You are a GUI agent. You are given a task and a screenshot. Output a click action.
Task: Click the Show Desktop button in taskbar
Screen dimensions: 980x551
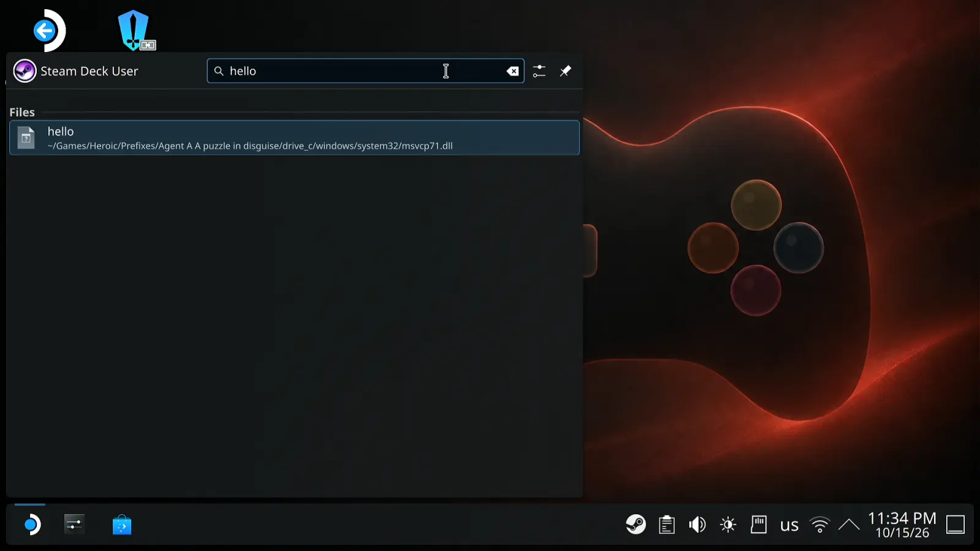click(x=956, y=525)
